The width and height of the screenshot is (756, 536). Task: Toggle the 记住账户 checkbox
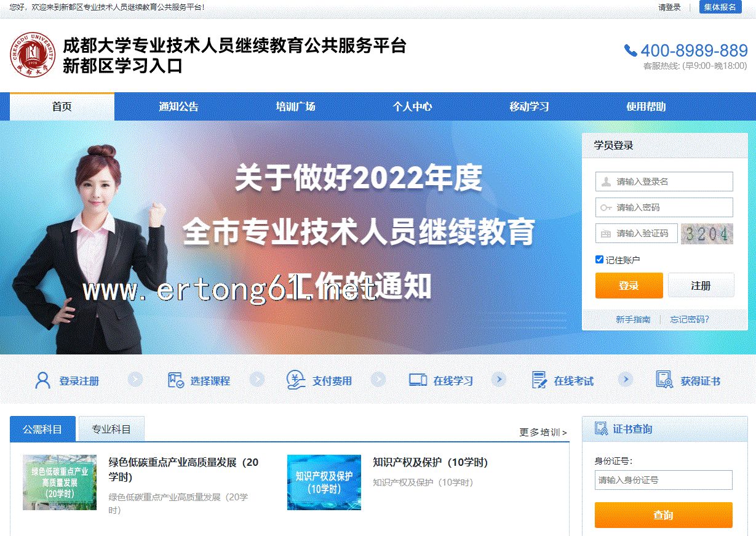(x=600, y=260)
